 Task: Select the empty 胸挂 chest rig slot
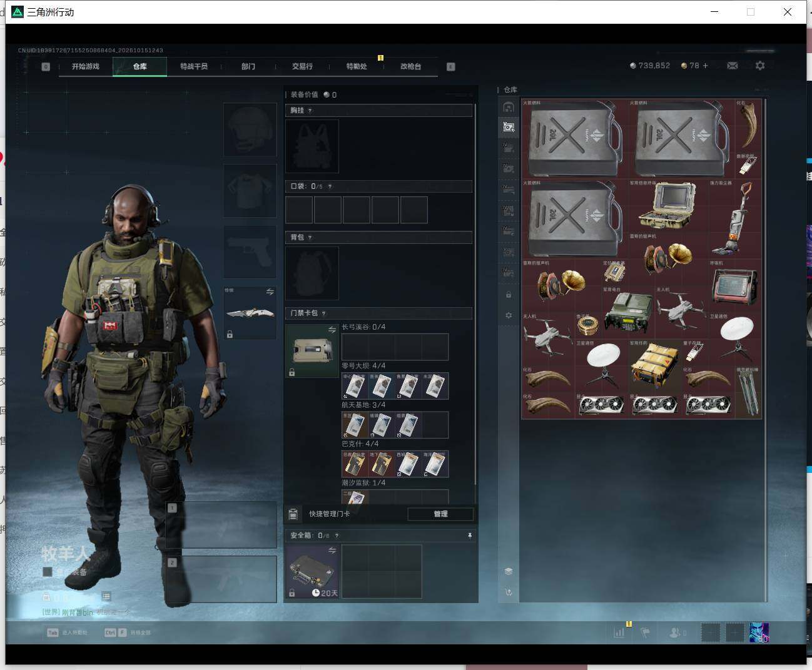[x=312, y=146]
